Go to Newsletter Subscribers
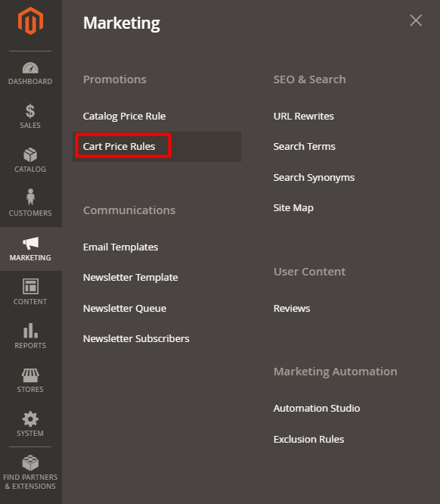The image size is (440, 504). point(136,339)
